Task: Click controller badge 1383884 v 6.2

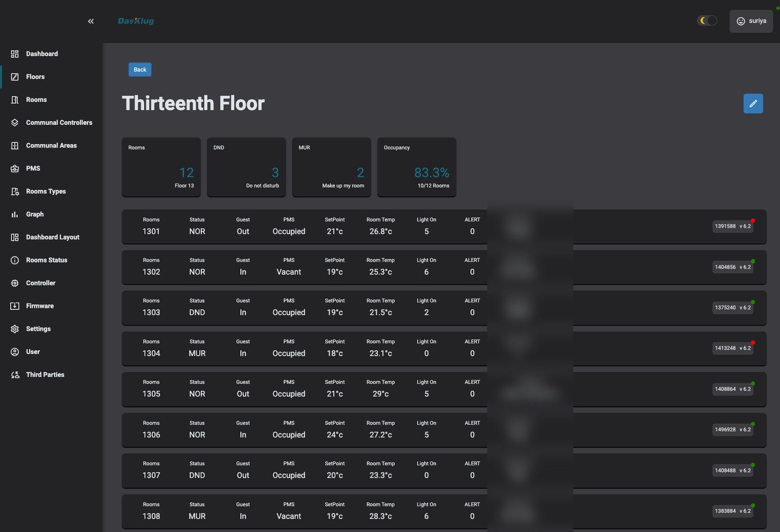Action: point(733,511)
